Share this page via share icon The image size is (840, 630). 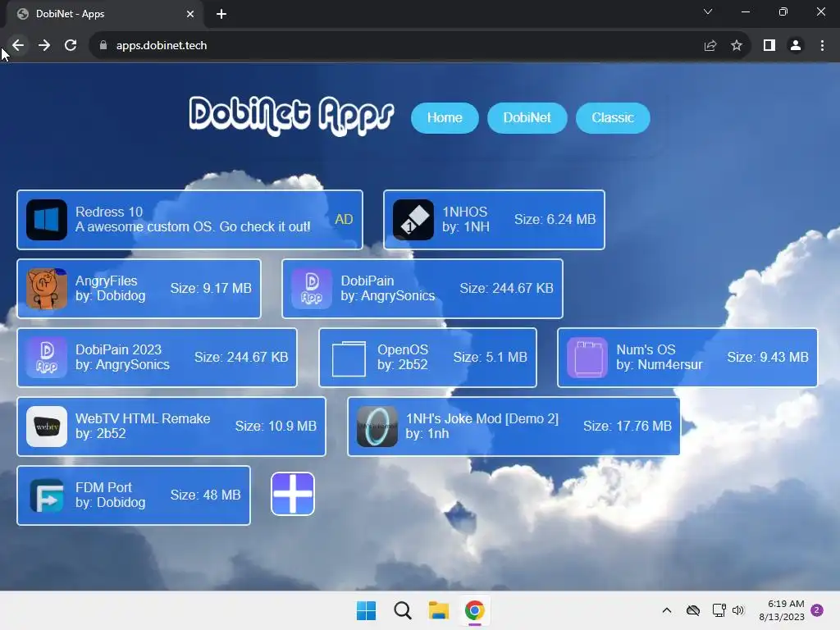pyautogui.click(x=710, y=46)
